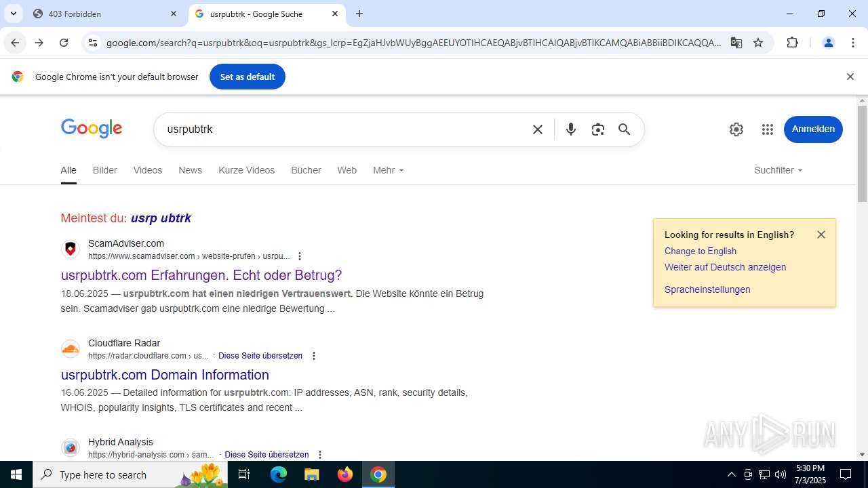Screen dimensions: 868x488
Task: Switch to the Web tab
Action: pyautogui.click(x=347, y=170)
